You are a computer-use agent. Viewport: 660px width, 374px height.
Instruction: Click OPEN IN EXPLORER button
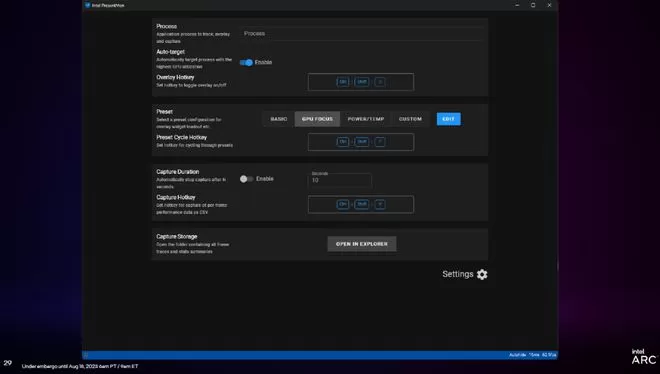tap(362, 244)
